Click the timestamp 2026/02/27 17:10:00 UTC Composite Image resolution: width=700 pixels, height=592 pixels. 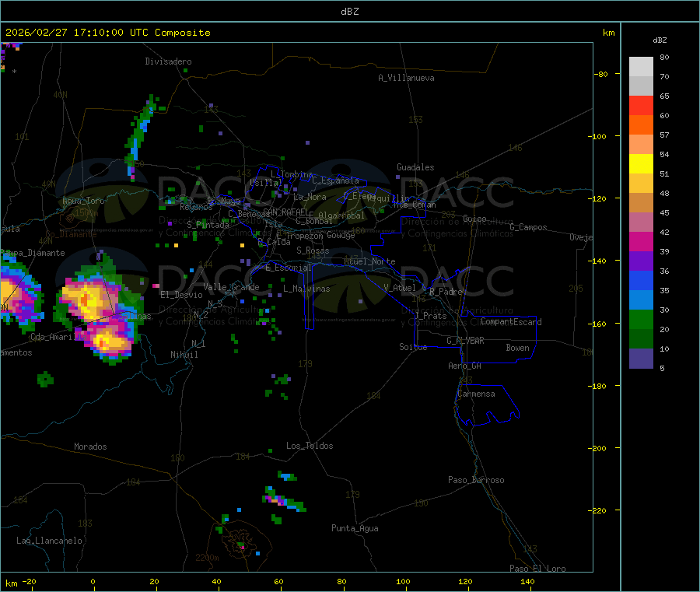(107, 33)
